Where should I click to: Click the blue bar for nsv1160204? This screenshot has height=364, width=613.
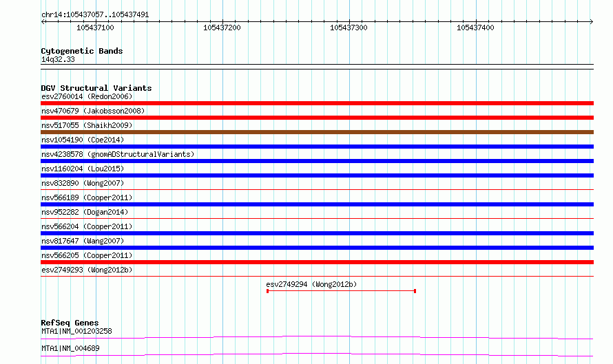[317, 175]
